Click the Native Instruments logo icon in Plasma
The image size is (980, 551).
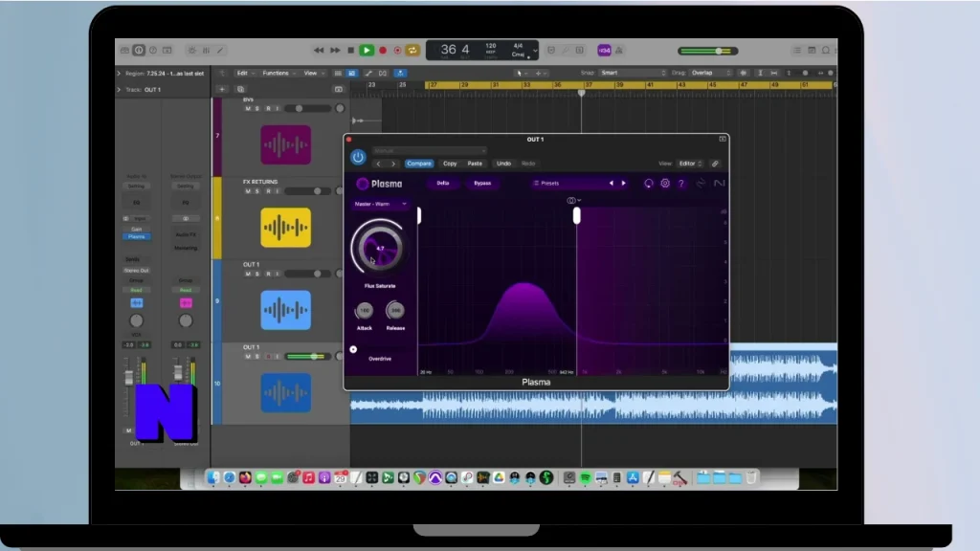point(720,183)
